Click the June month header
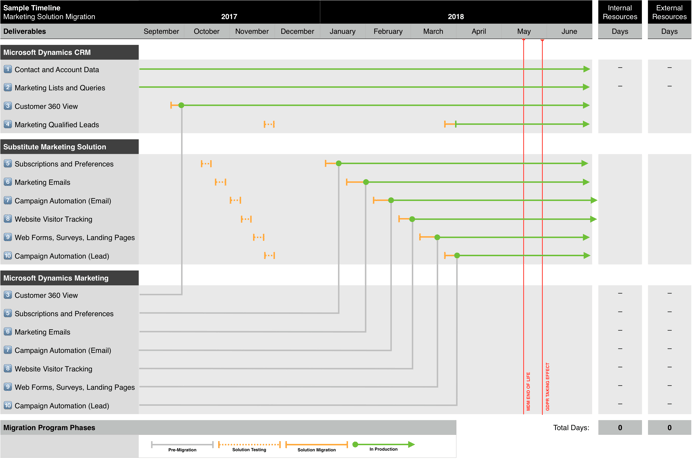The height and width of the screenshot is (459, 692). (569, 31)
